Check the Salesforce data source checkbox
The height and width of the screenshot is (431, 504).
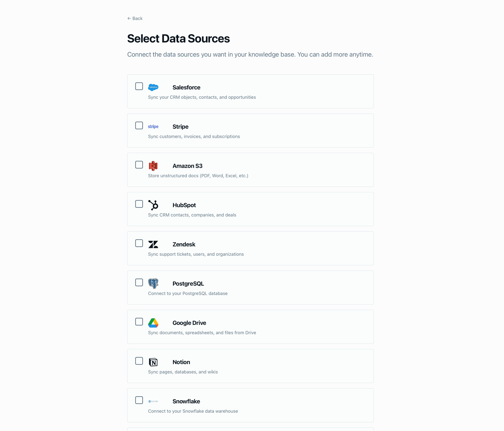click(139, 86)
